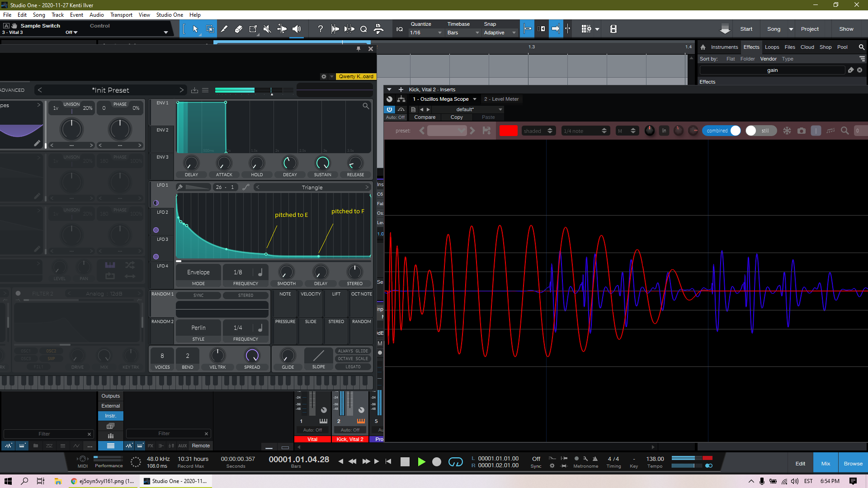
Task: Click the magnifier in ENV 1 display
Action: (365, 106)
